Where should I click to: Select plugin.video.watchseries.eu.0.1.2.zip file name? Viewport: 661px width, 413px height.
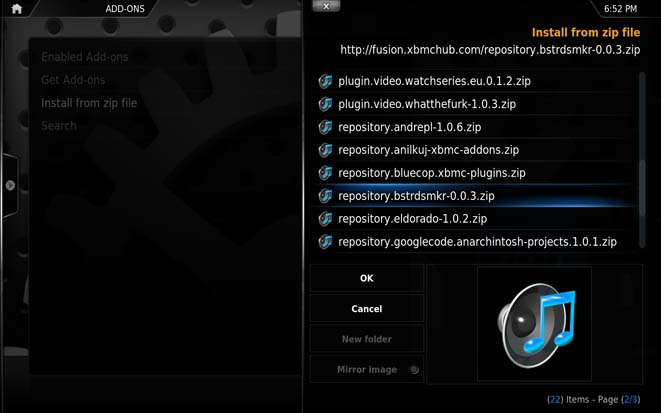[x=434, y=81]
